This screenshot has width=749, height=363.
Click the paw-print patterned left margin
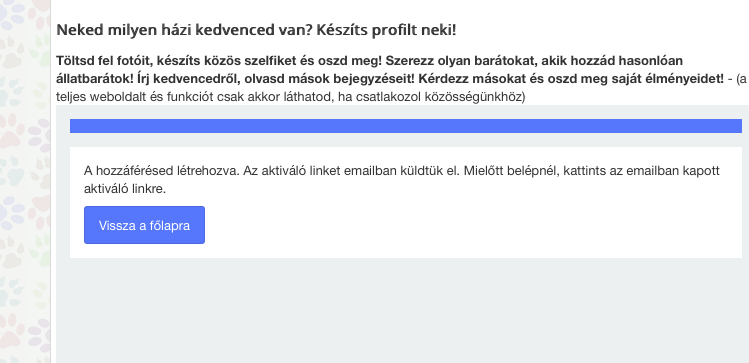tap(25, 182)
